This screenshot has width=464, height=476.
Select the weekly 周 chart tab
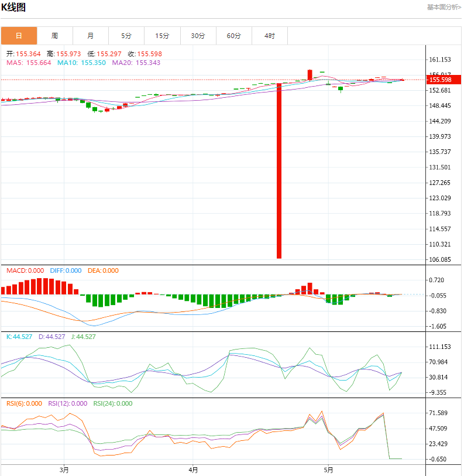coord(54,36)
